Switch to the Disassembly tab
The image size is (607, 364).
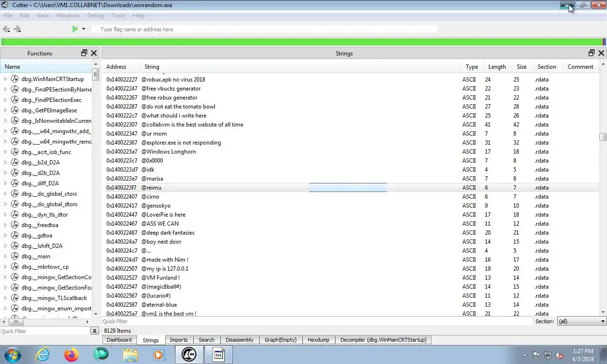pyautogui.click(x=239, y=340)
